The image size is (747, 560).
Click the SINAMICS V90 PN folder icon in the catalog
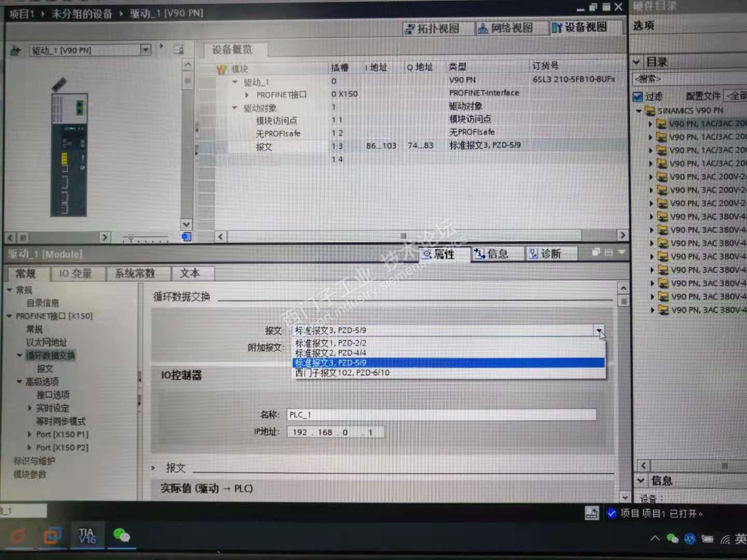[650, 110]
